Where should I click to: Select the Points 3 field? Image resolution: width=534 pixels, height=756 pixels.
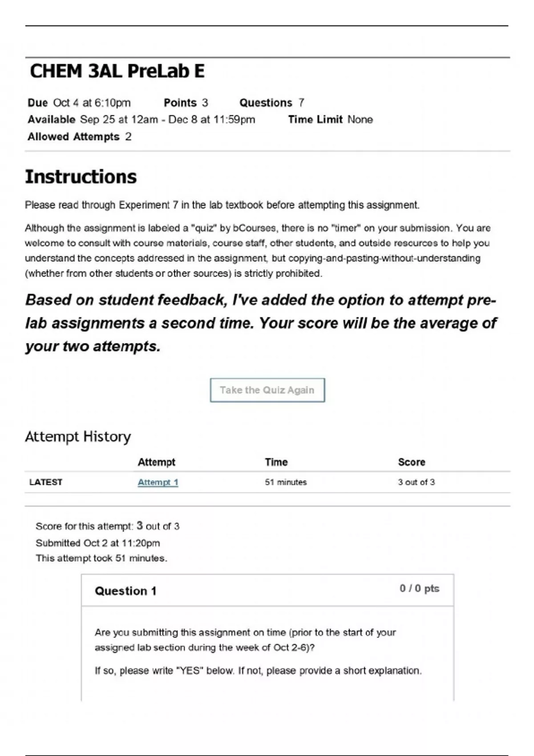click(x=185, y=102)
